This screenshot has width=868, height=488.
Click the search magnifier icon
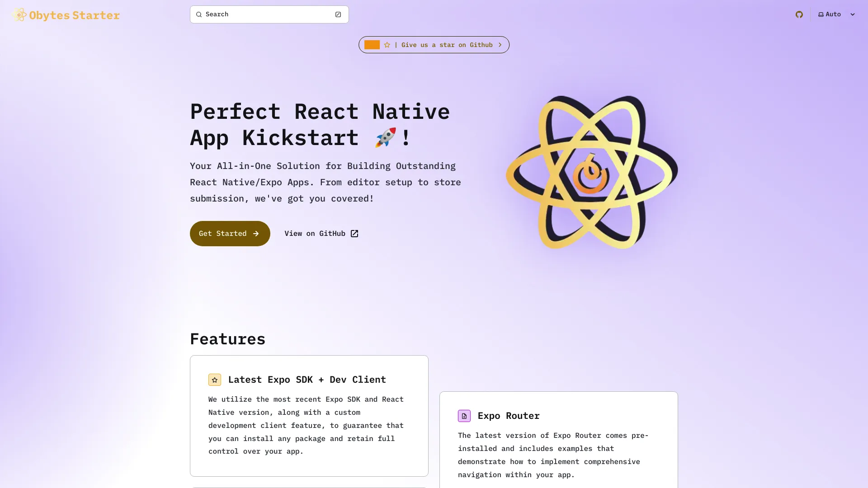coord(199,14)
